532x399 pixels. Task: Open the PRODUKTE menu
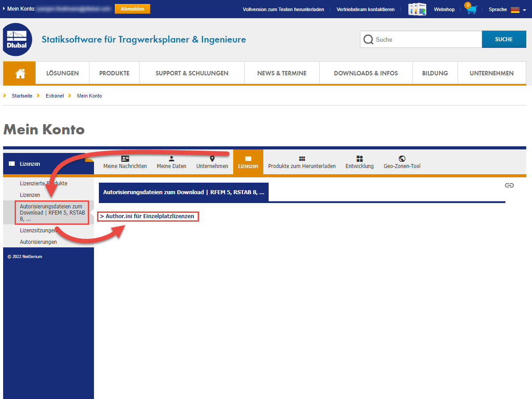114,73
